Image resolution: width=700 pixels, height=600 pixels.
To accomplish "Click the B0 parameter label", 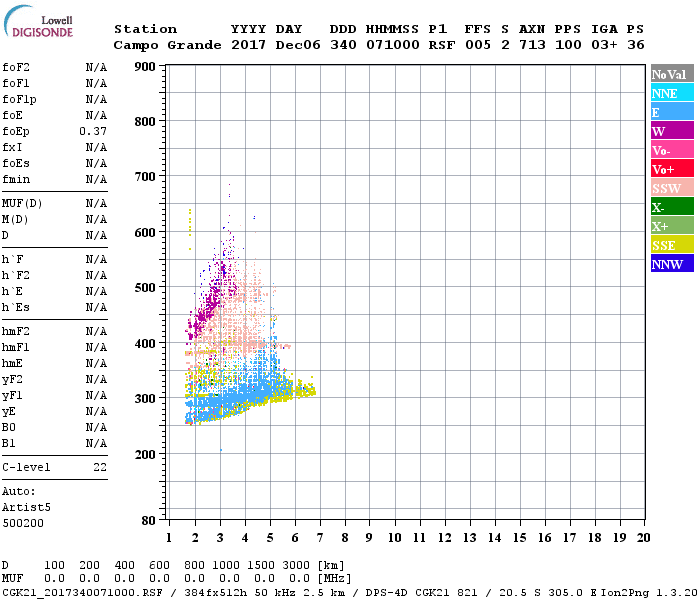I will point(8,427).
